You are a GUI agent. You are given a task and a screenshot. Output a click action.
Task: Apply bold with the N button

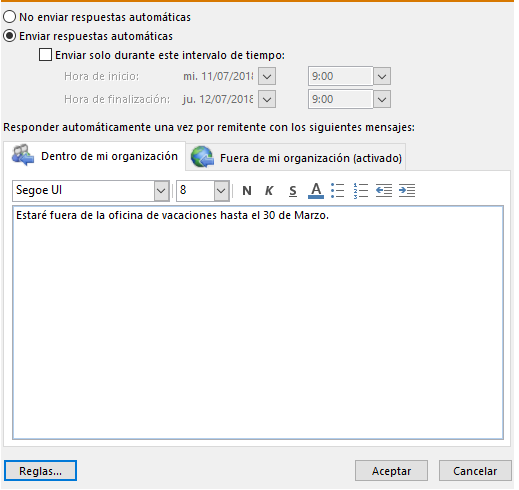pyautogui.click(x=247, y=191)
